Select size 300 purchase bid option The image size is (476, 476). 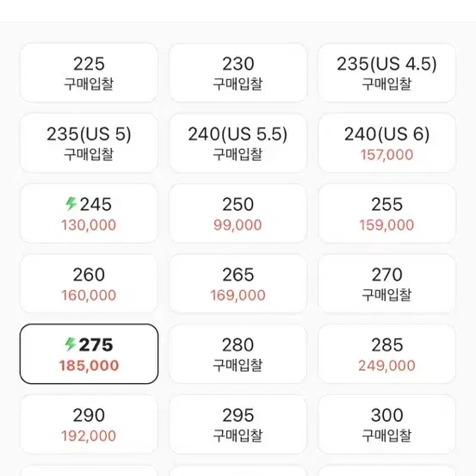(386, 424)
